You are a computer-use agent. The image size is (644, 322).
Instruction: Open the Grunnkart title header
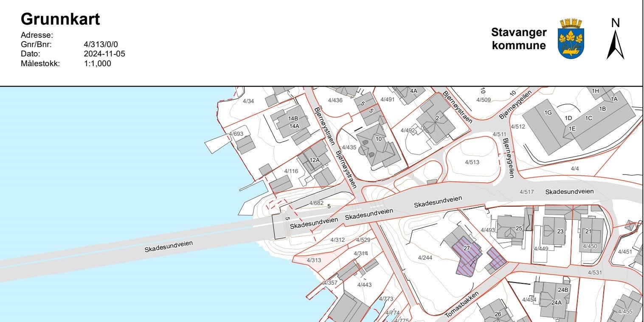coord(59,19)
